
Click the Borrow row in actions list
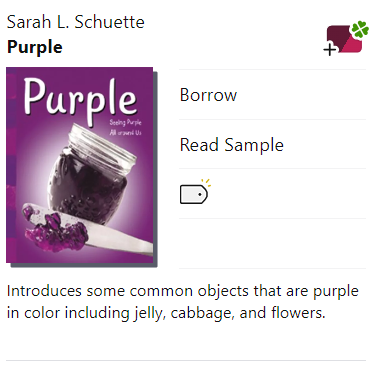point(272,95)
